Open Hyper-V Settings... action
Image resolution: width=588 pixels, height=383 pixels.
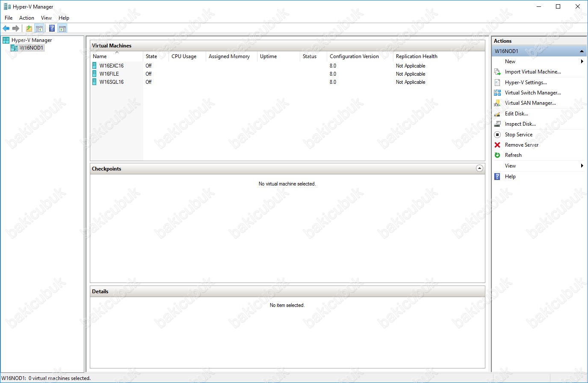click(x=526, y=82)
